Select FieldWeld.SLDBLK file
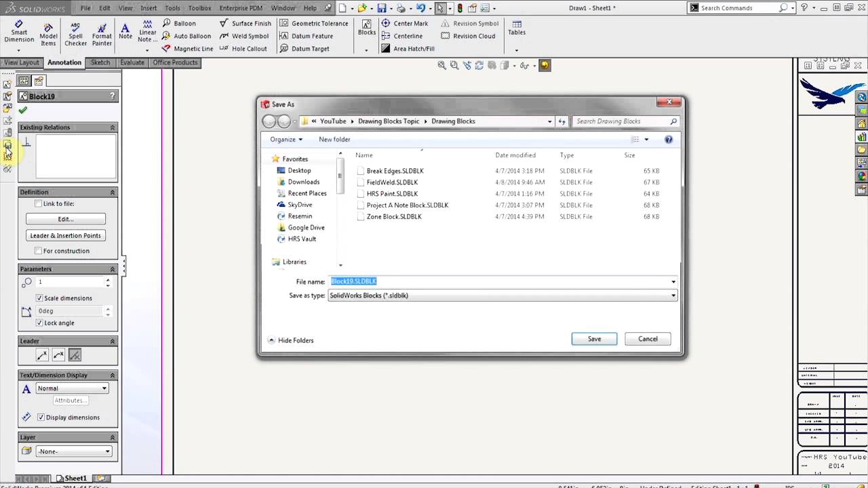 tap(392, 182)
